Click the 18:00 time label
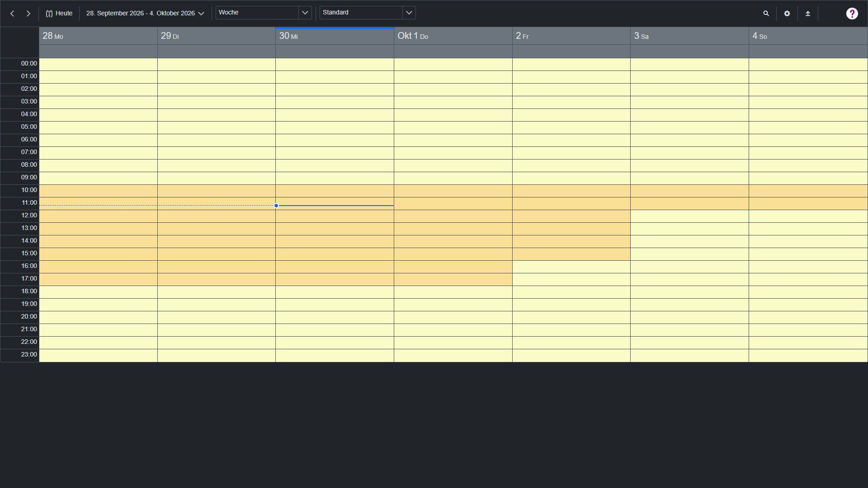The image size is (868, 488). 29,291
